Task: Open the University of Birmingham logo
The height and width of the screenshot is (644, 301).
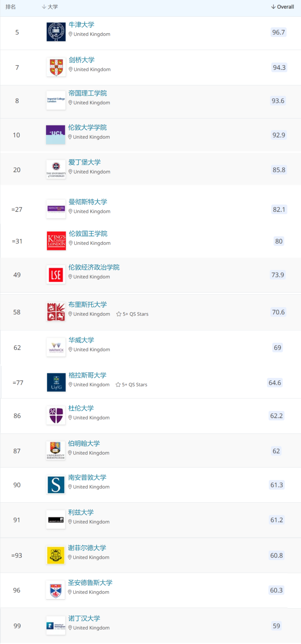Action: tap(55, 451)
